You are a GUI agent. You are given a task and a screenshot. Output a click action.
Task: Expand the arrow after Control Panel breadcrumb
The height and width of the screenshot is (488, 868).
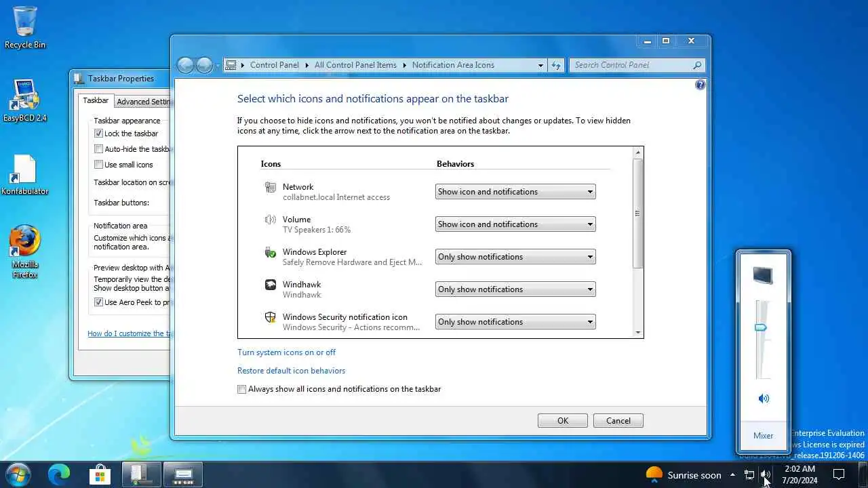(306, 65)
